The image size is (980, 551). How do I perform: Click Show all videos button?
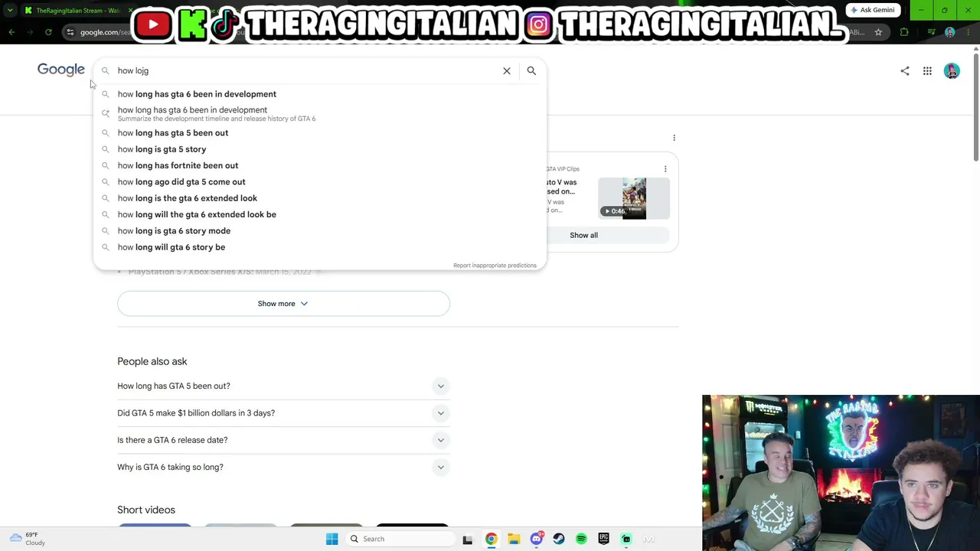583,235
